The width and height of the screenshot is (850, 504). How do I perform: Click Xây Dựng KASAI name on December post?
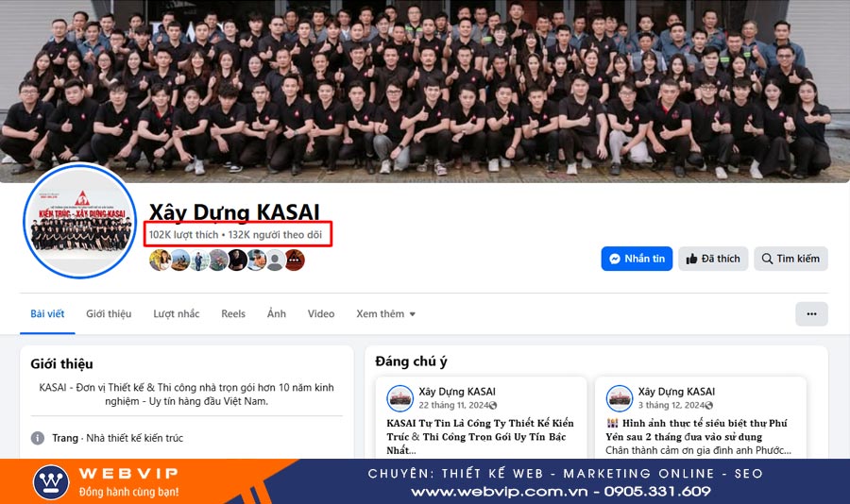point(676,392)
